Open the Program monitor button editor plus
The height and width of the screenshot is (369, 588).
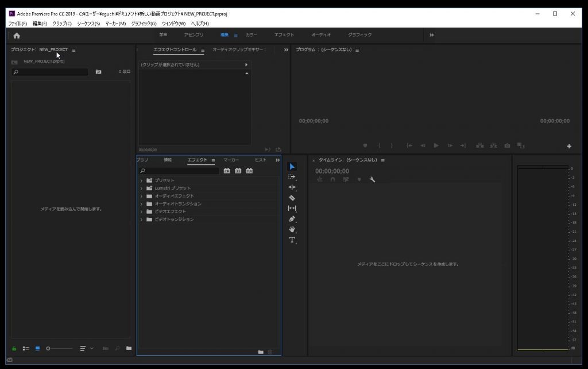[x=569, y=146]
